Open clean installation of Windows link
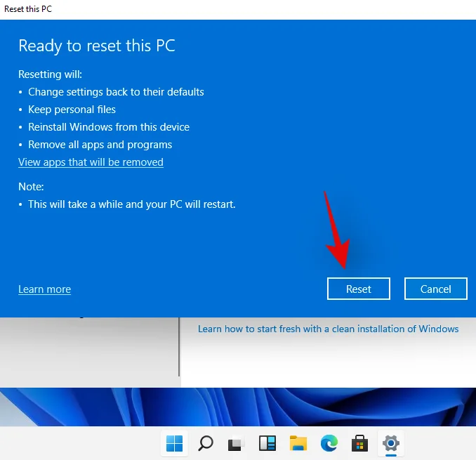 pyautogui.click(x=328, y=329)
